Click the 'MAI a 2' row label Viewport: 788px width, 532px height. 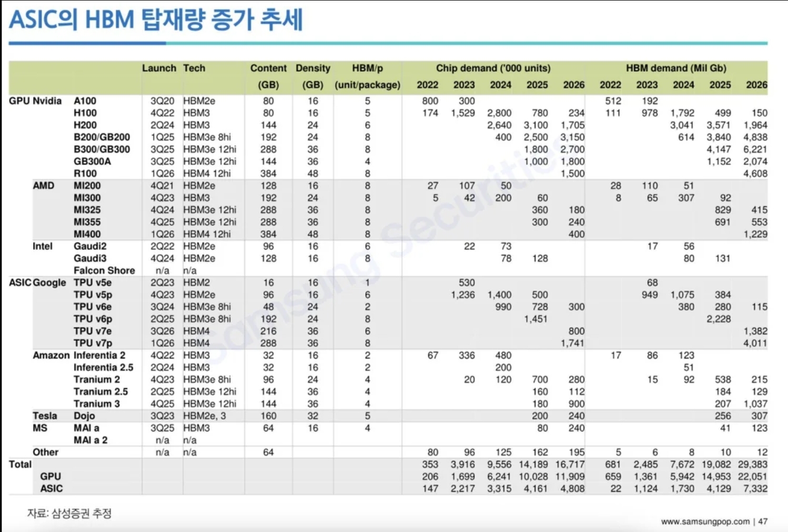click(x=90, y=440)
